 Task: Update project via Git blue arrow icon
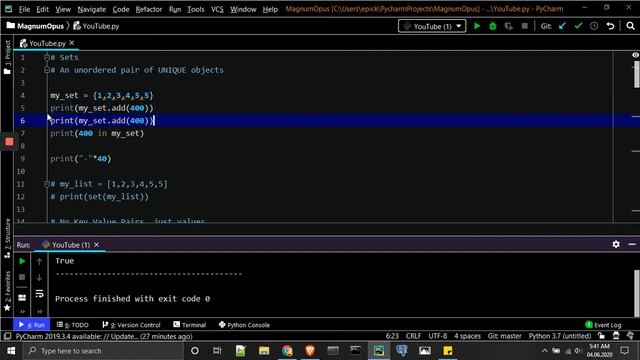[562, 26]
